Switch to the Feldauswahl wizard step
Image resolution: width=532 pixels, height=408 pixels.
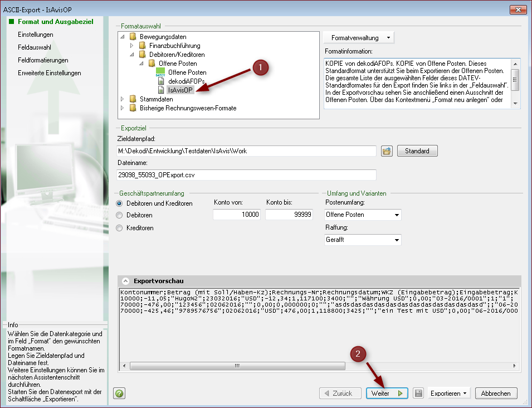click(x=35, y=47)
